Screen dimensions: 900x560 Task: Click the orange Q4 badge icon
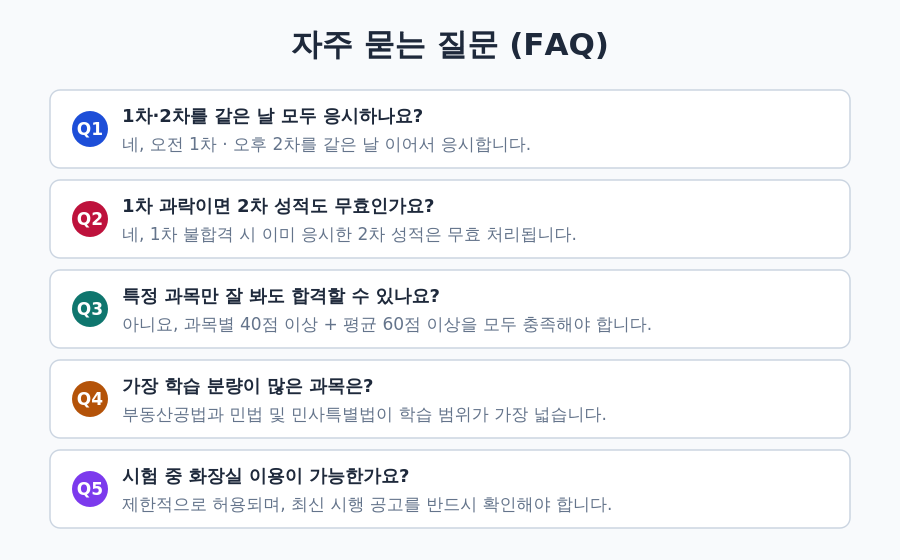point(90,399)
